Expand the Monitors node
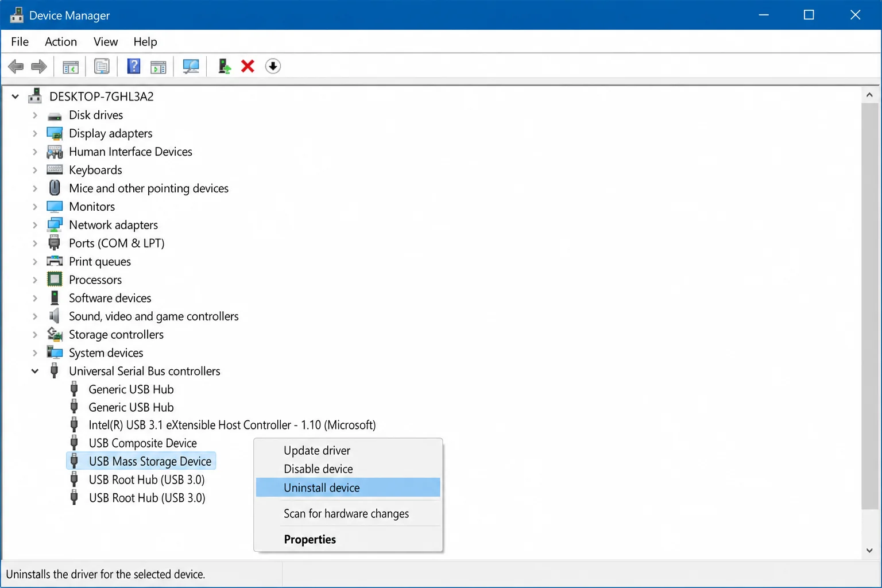Image resolution: width=882 pixels, height=588 pixels. point(35,207)
